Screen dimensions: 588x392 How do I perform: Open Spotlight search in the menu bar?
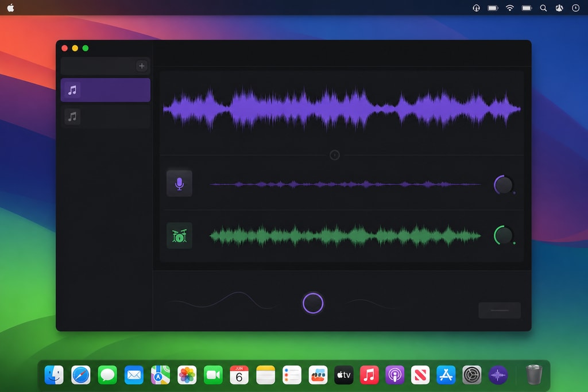point(543,8)
